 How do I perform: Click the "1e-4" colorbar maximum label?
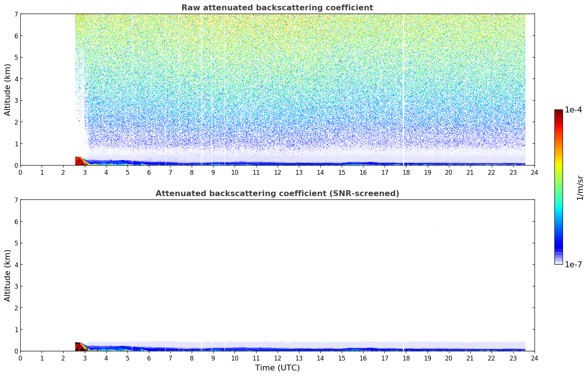tap(573, 110)
